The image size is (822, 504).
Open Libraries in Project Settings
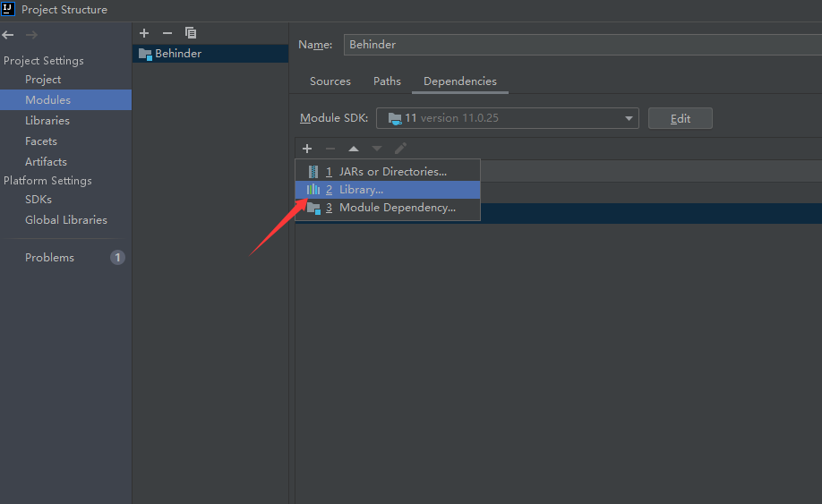(47, 121)
